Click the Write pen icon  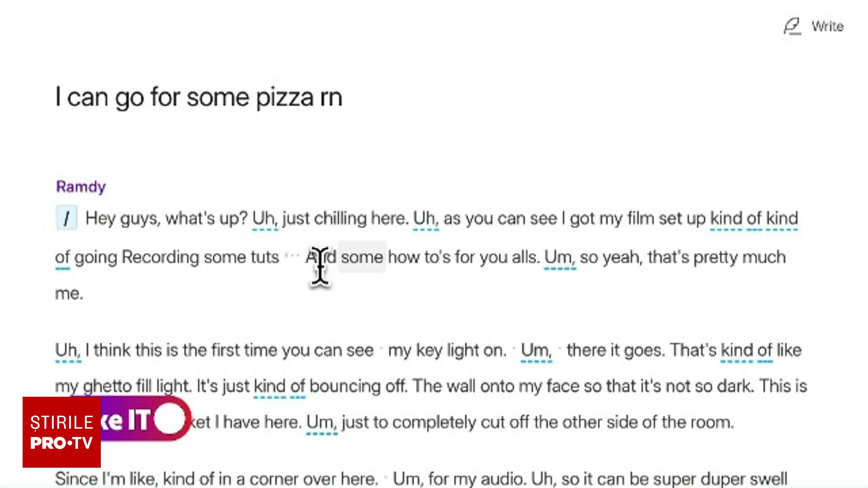[x=793, y=26]
